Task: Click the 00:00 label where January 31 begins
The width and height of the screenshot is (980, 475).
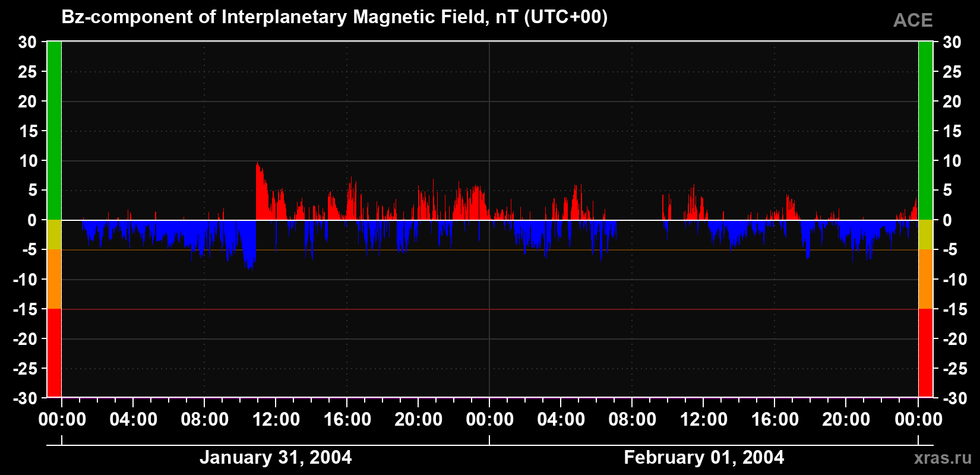Action: tap(62, 420)
